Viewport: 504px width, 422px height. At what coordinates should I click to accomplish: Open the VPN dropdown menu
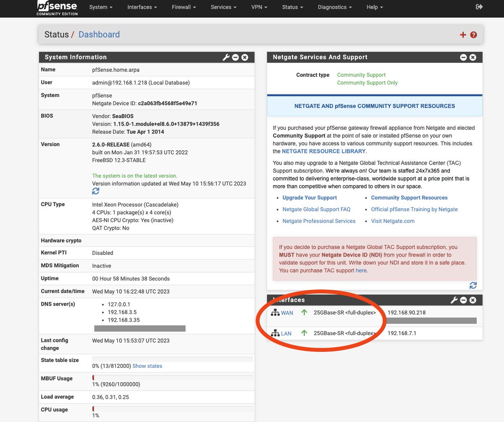coord(259,7)
